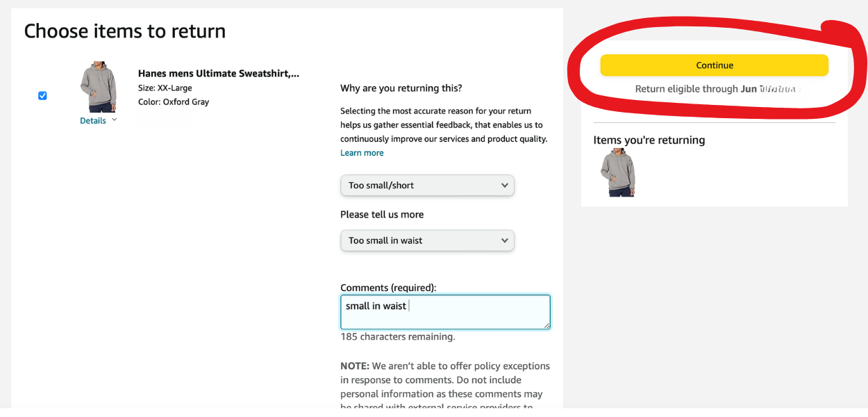Open the Details link under the product image
The width and height of the screenshot is (868, 417).
coord(93,121)
